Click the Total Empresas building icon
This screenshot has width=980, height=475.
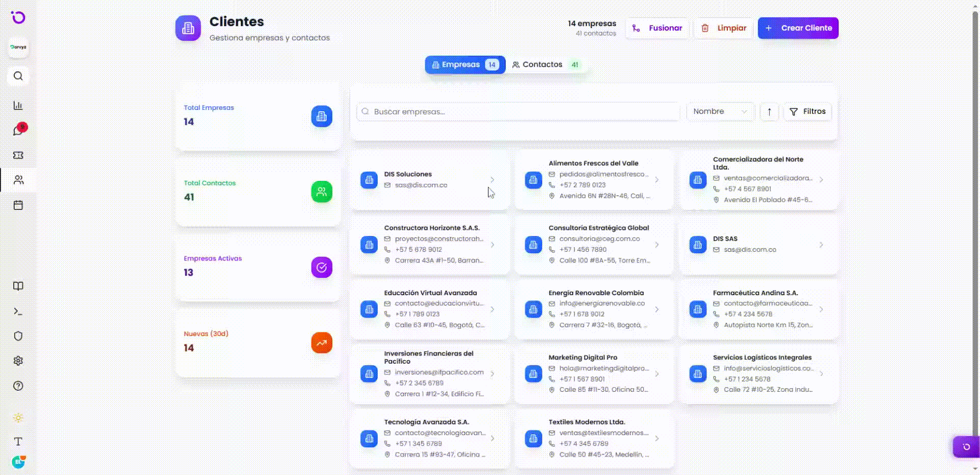point(322,116)
